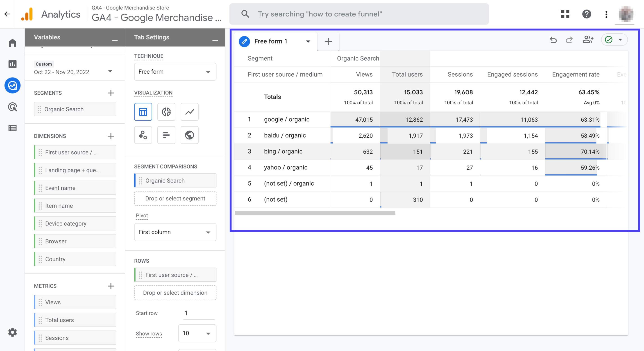The width and height of the screenshot is (644, 351).
Task: Click Organic Search under Segment Comparisons
Action: point(175,180)
